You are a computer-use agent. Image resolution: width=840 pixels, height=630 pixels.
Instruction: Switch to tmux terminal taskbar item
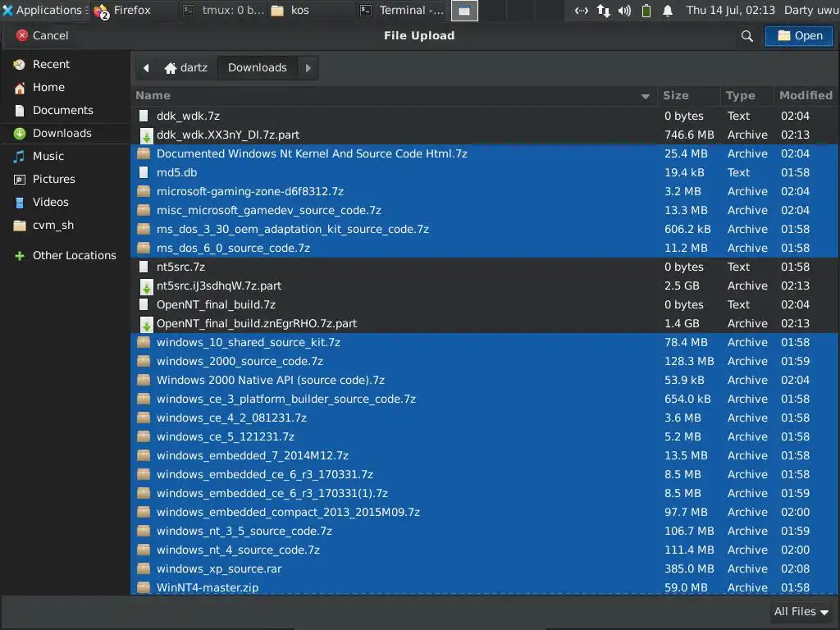(224, 10)
